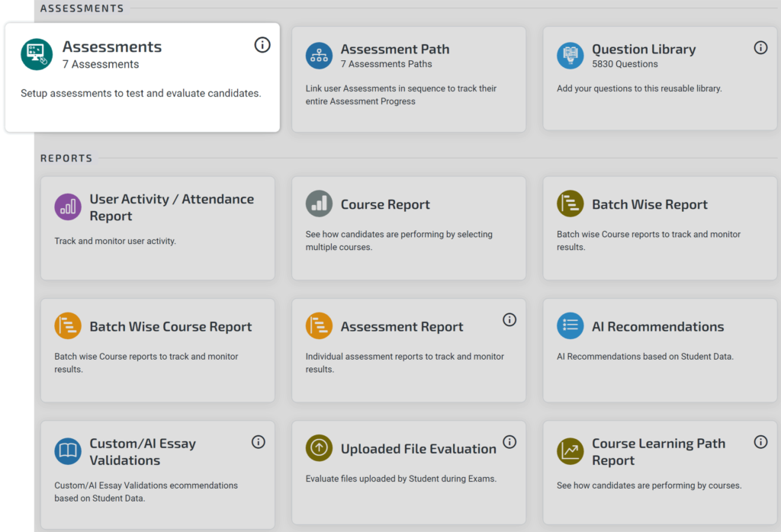The height and width of the screenshot is (532, 781).
Task: Click the Batch Wise Report document icon
Action: click(570, 204)
